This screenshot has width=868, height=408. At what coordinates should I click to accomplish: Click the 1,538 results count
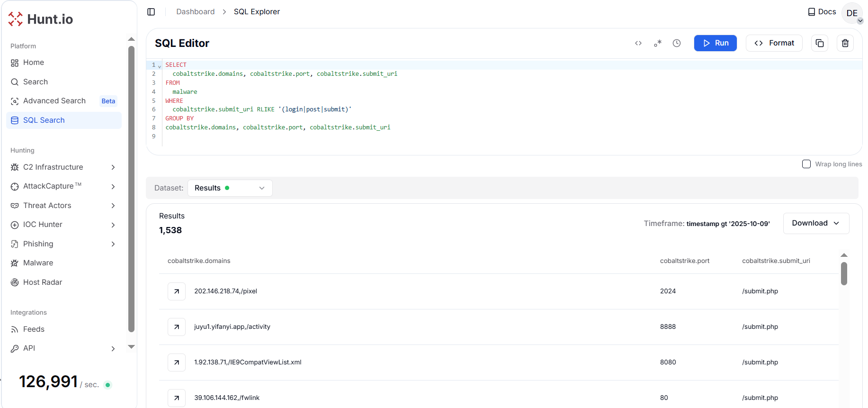[x=170, y=230]
